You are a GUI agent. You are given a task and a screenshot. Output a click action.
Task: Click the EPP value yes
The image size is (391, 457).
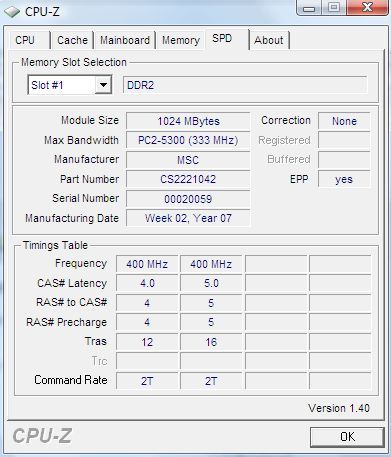[344, 179]
